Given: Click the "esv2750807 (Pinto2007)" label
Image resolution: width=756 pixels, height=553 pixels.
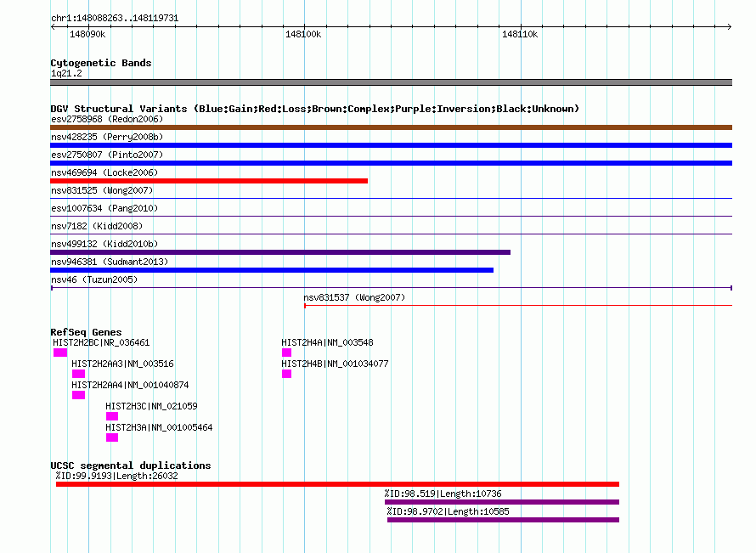Looking at the screenshot, I should 107,155.
